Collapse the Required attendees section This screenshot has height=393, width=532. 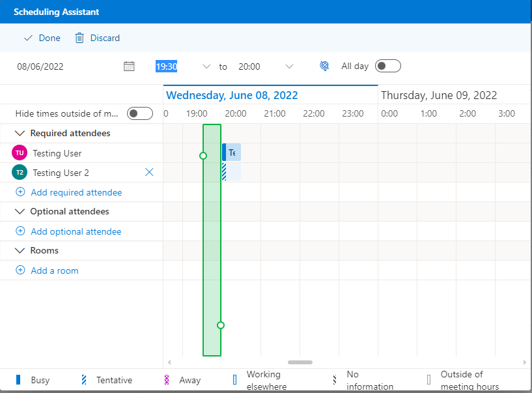point(19,134)
